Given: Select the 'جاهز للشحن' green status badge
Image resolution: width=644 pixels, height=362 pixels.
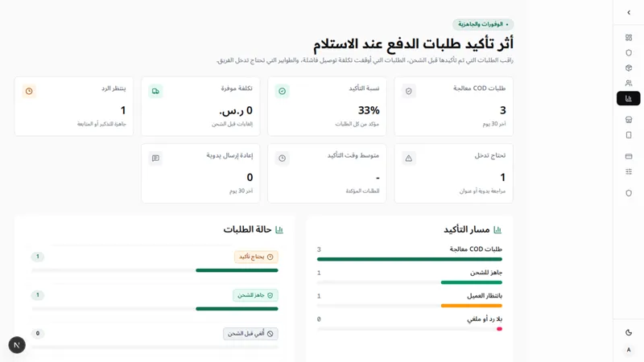Looking at the screenshot, I should [255, 295].
